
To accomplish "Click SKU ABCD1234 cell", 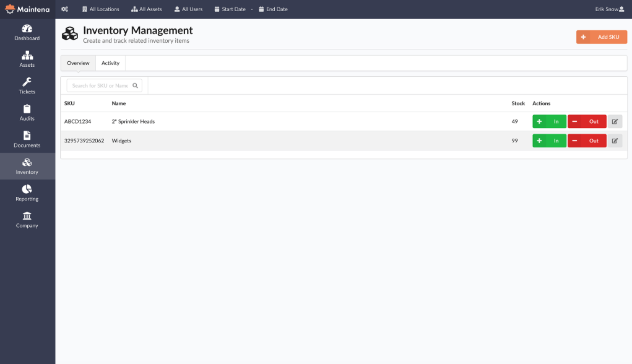I will (x=78, y=121).
